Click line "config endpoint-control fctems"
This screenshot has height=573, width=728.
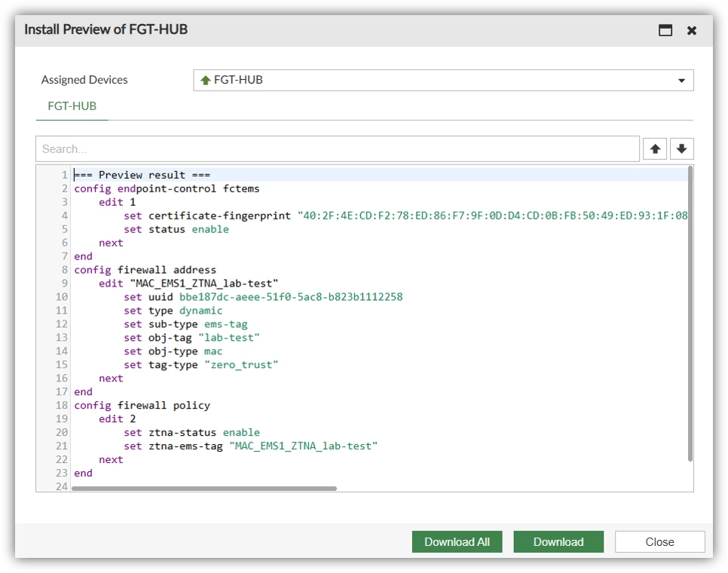(x=167, y=188)
